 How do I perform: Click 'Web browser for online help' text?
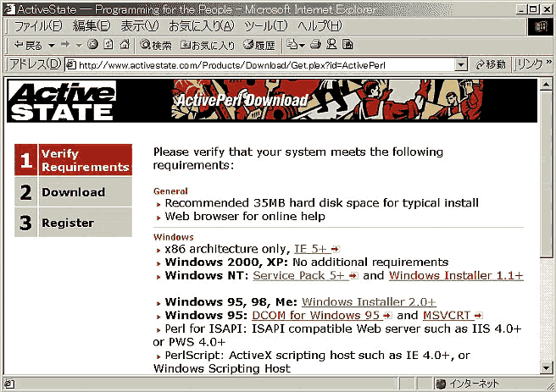point(245,217)
